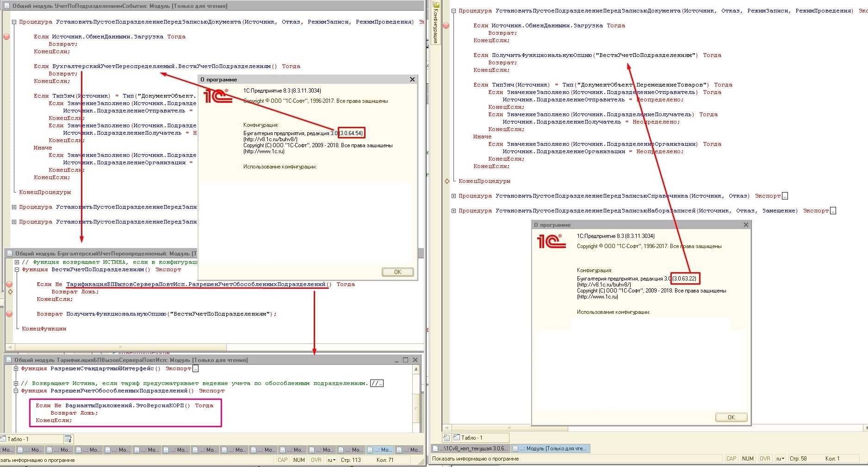Image resolution: width=868 pixels, height=467 pixels.
Task: Click CAP indicator in left status bar
Action: pyautogui.click(x=283, y=460)
